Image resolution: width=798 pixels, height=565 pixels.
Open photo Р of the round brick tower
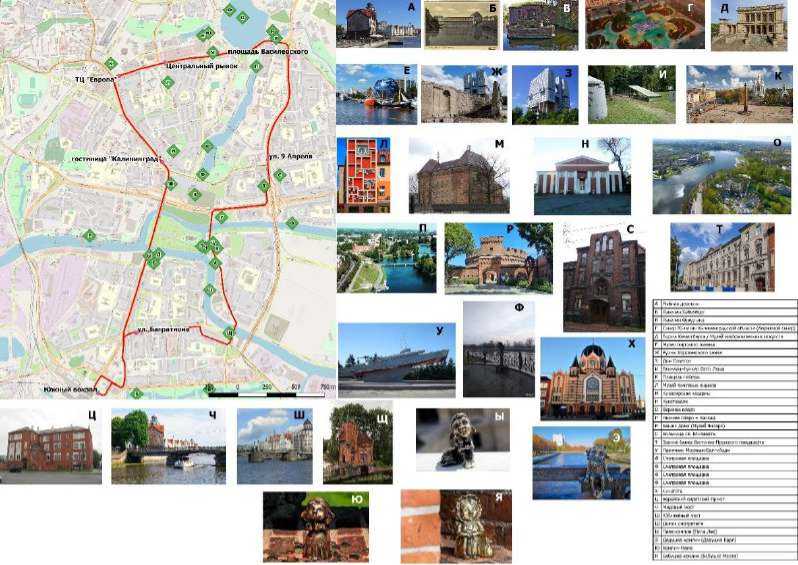(498, 259)
